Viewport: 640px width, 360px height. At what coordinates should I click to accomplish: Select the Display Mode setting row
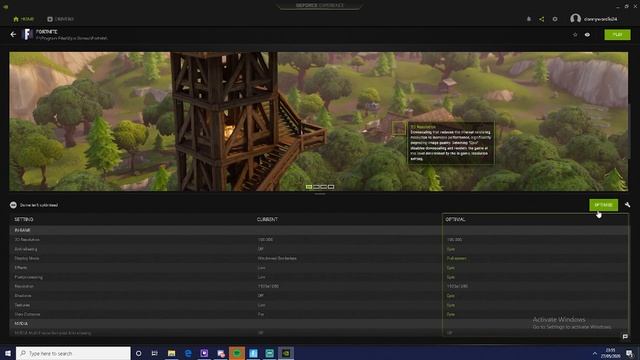coord(318,258)
